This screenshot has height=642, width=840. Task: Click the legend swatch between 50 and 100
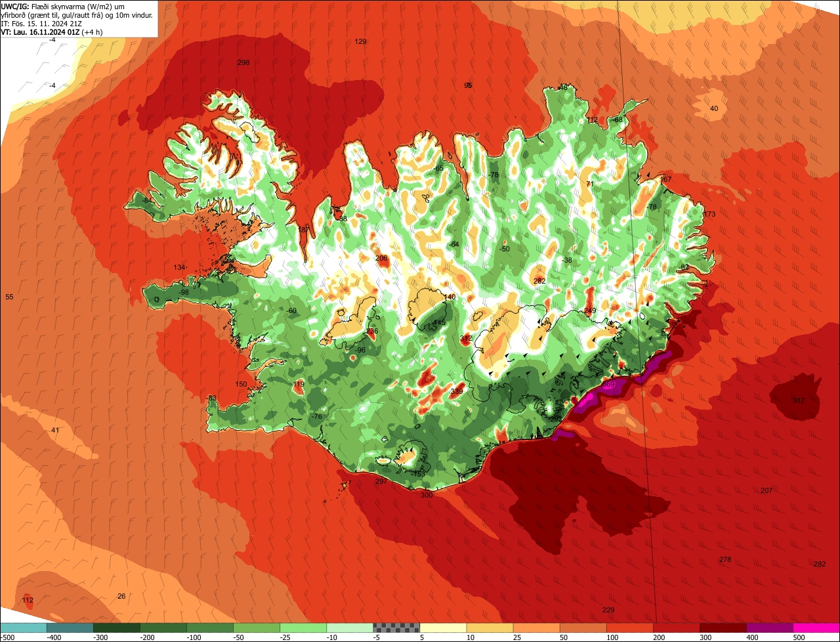583,628
